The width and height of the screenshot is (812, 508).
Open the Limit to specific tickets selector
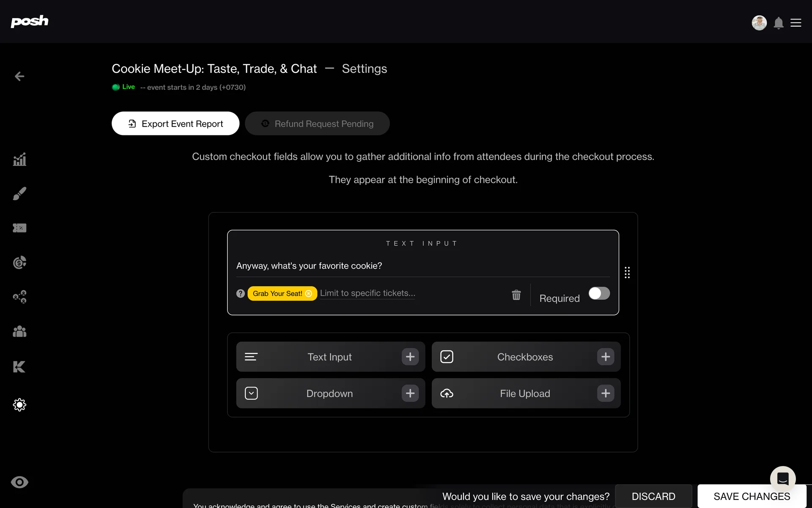368,293
